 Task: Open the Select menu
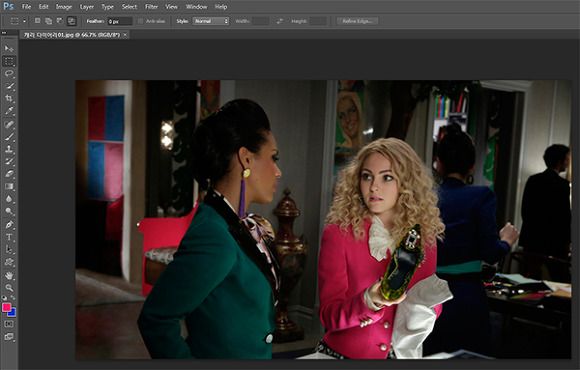[129, 7]
